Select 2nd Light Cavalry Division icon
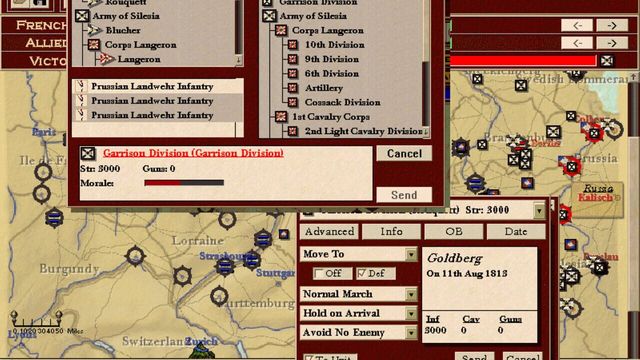Screen dimensions: 640x360 point(293,131)
